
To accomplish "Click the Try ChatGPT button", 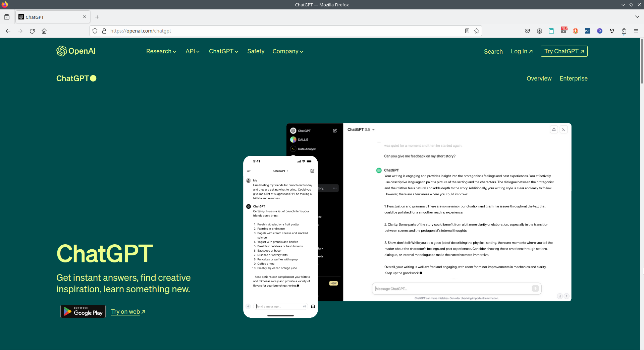I will [x=564, y=51].
